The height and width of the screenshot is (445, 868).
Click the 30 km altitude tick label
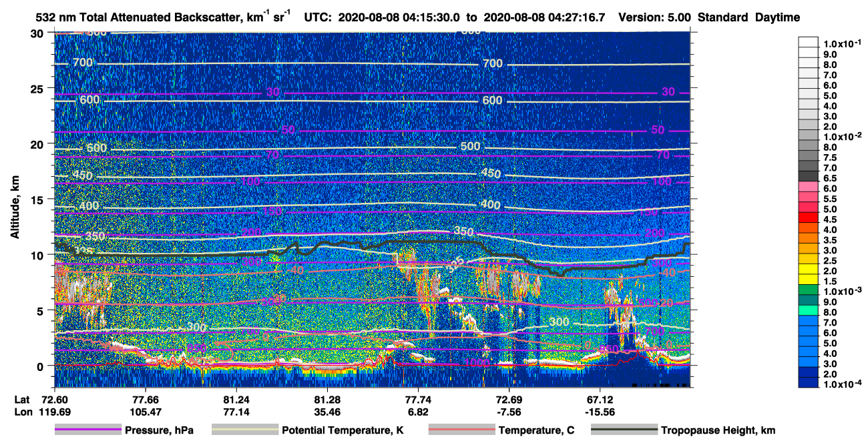coord(37,33)
